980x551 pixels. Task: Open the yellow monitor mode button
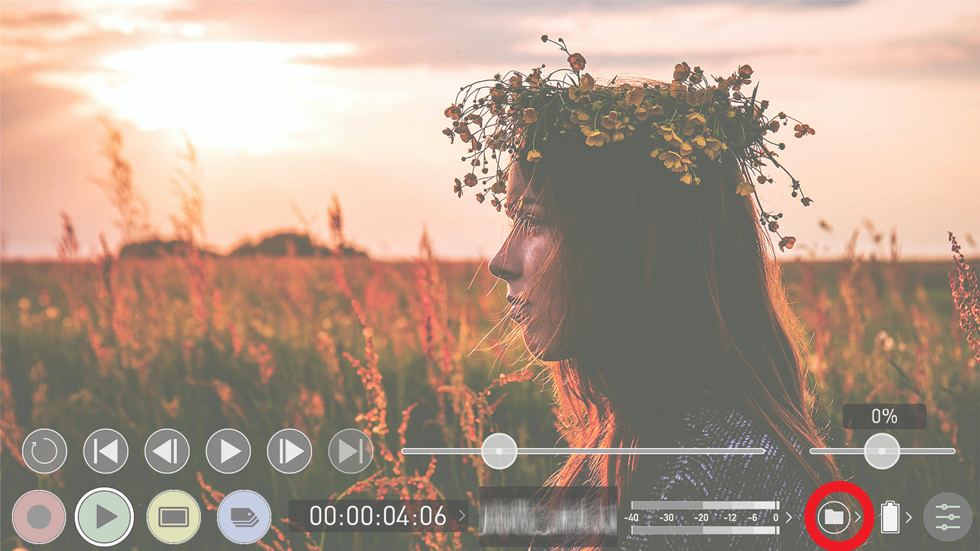click(174, 517)
